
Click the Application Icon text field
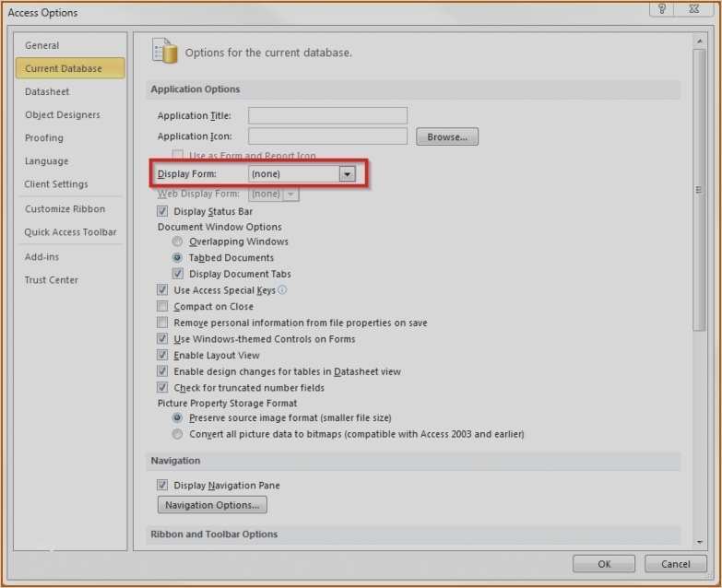[x=328, y=136]
